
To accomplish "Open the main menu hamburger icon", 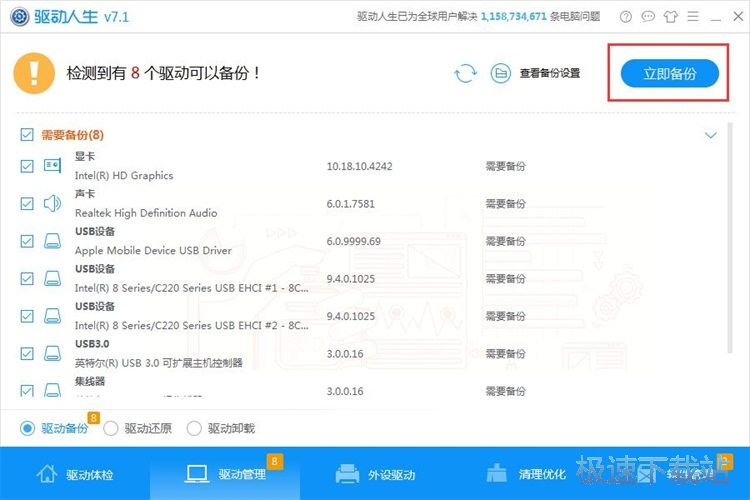I will (x=693, y=17).
